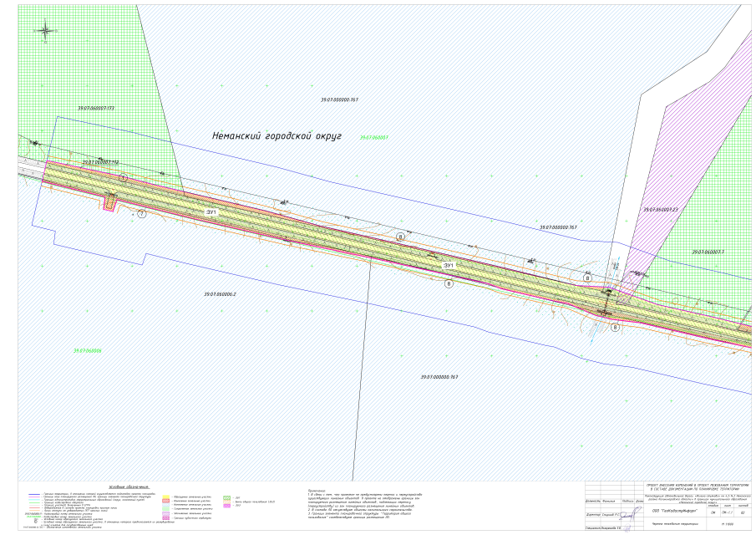Click cadastral label 39:07:060007:23
This screenshot has width=756, height=535.
661,209
